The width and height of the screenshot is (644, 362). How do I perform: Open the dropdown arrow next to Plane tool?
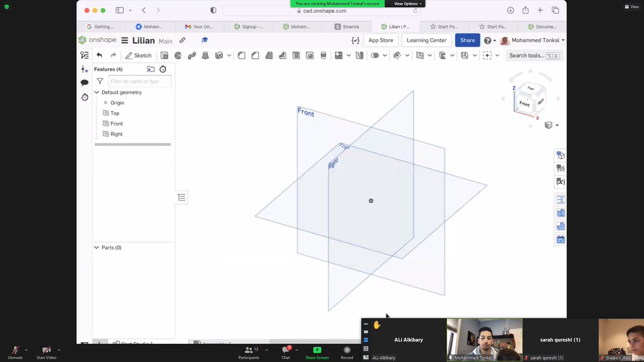click(x=430, y=55)
